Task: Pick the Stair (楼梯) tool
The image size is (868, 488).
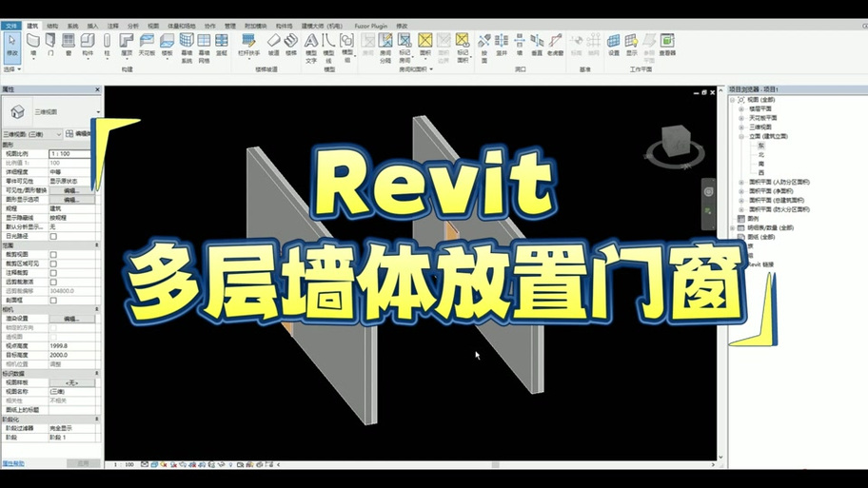Action: [x=291, y=45]
